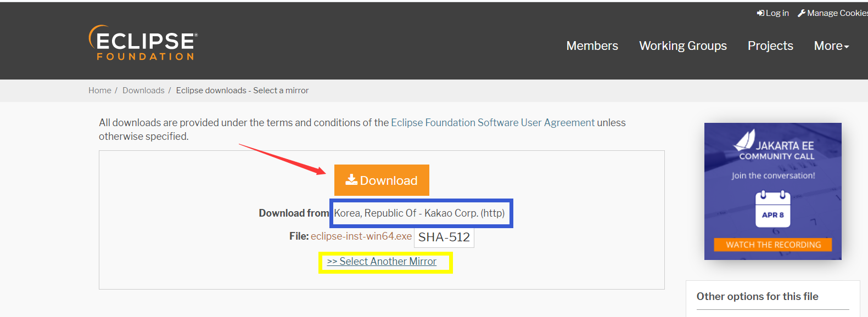Open the More navigation dropdown
Screen dimensions: 868x317
[831, 46]
